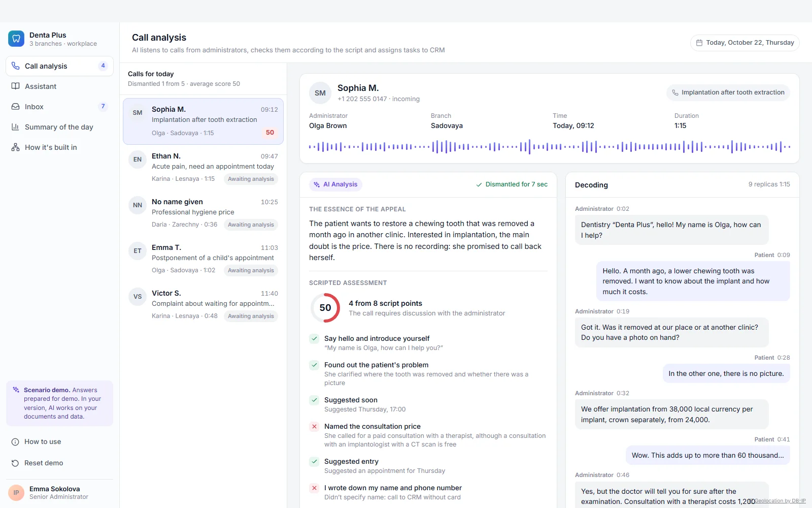Image resolution: width=812 pixels, height=508 pixels.
Task: Select the Emma T. postponement call
Action: click(x=203, y=259)
